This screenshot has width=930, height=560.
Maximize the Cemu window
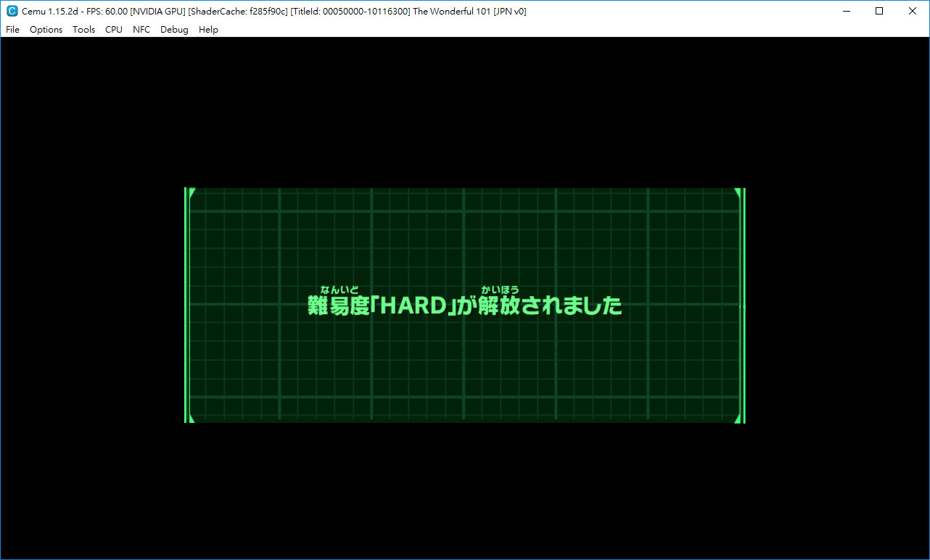[x=879, y=11]
